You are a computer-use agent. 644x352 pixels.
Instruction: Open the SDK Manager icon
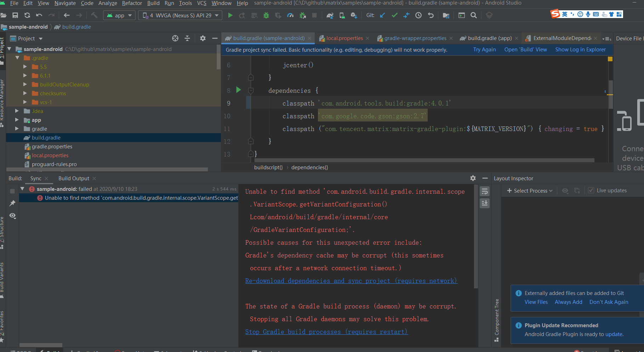353,15
